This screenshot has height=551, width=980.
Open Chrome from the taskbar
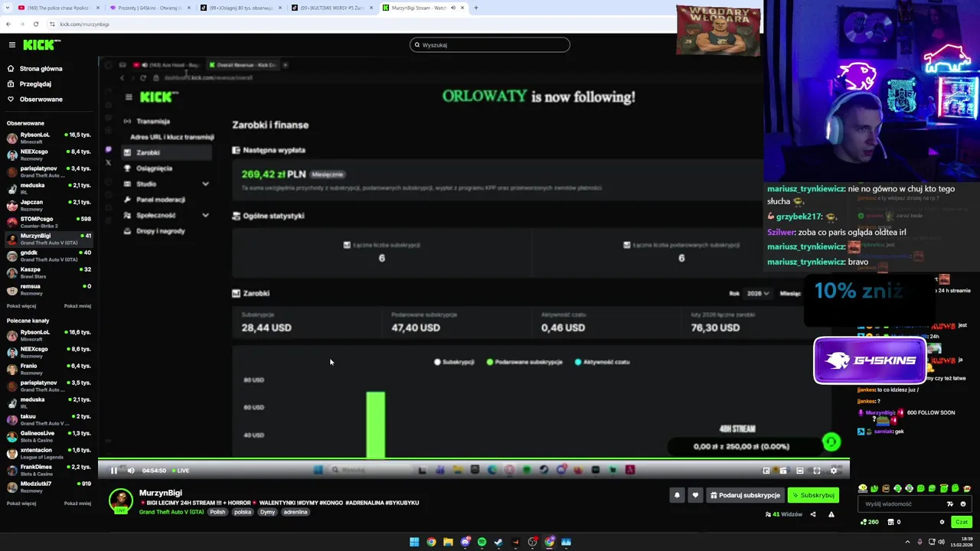tap(431, 542)
